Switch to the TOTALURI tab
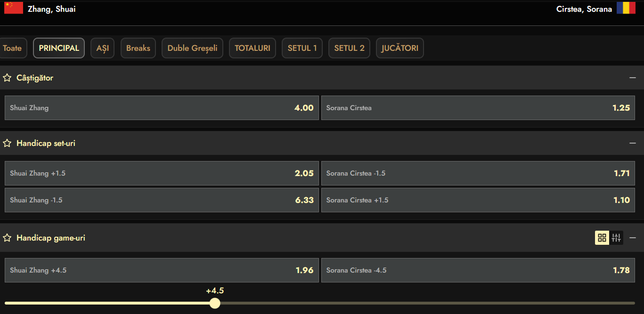Image resolution: width=644 pixels, height=314 pixels. 252,48
